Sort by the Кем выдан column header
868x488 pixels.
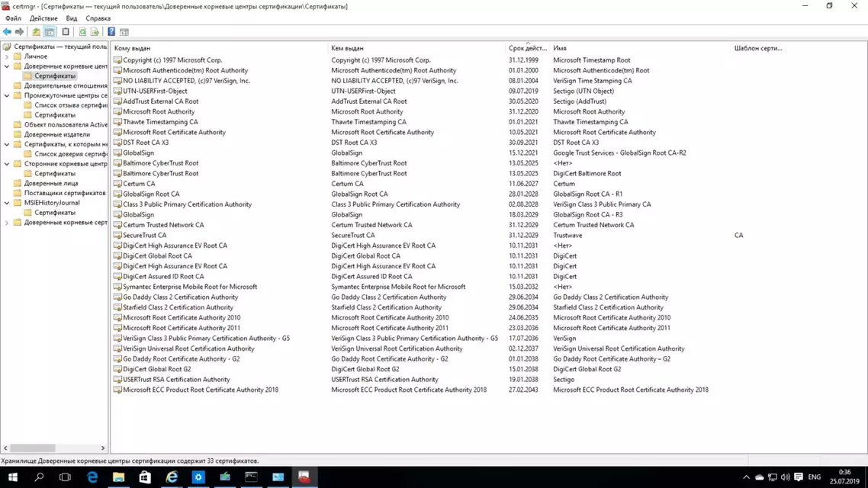point(417,48)
